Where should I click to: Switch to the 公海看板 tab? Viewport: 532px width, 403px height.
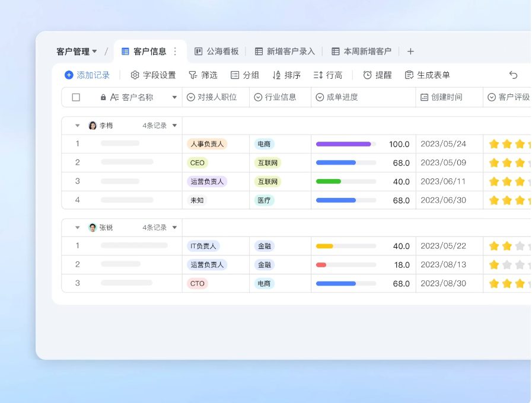tap(216, 52)
